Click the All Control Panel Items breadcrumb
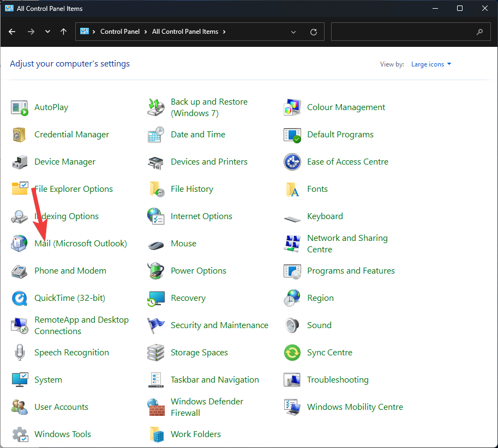Screen dimensions: 498x448 (185, 32)
